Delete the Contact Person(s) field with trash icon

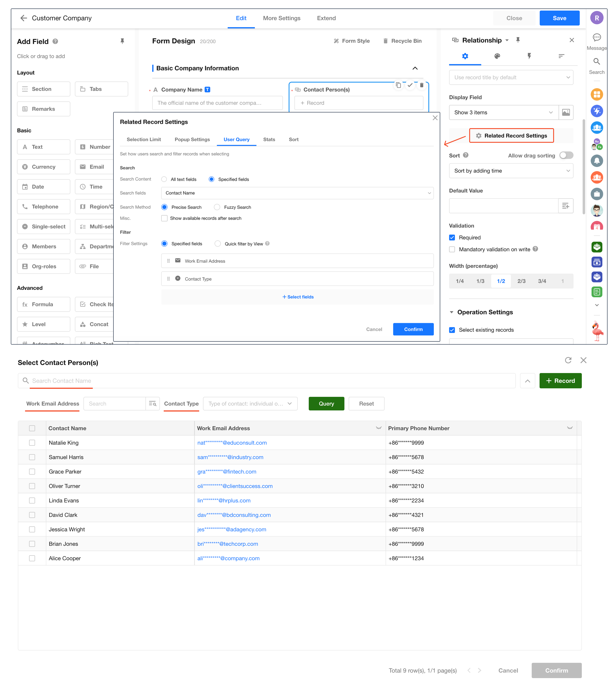point(421,85)
